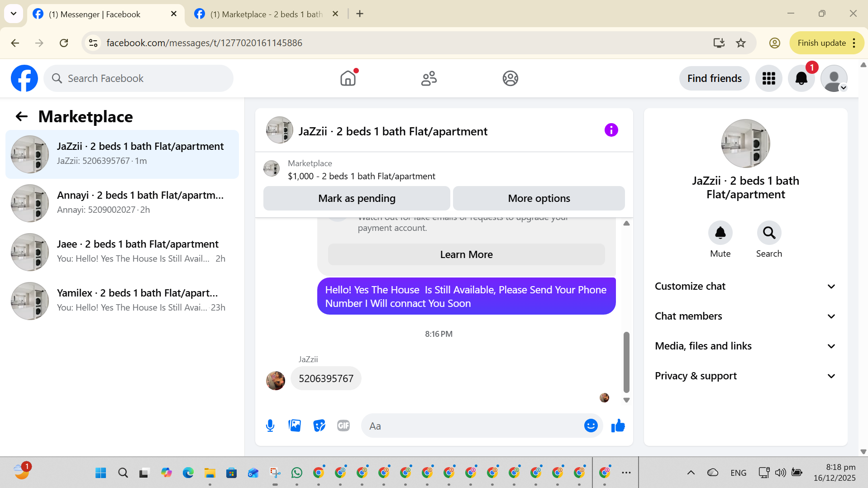Screen dimensions: 868x488
Task: Install app via address bar icon
Action: [x=719, y=43]
